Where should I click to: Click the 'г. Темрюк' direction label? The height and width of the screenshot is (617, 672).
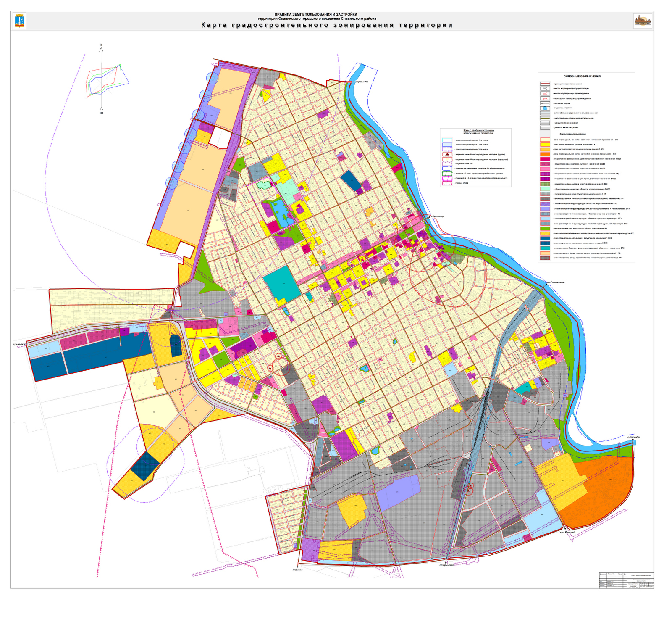tap(19, 344)
